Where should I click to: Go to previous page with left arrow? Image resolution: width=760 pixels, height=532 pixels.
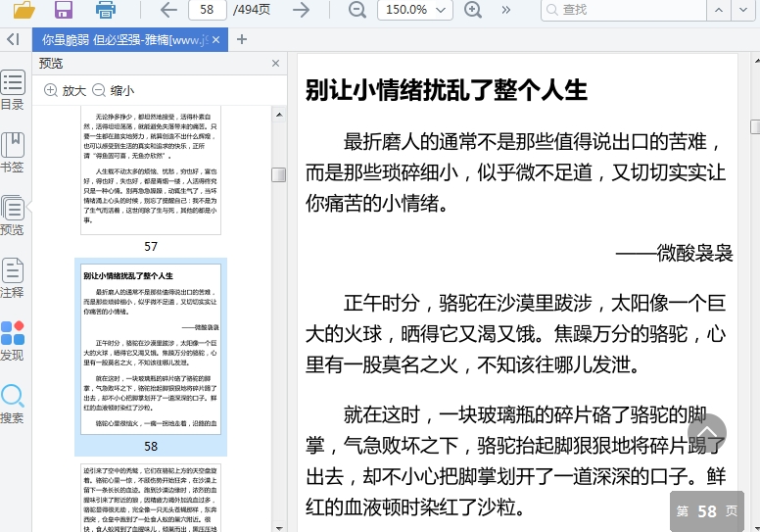click(168, 11)
